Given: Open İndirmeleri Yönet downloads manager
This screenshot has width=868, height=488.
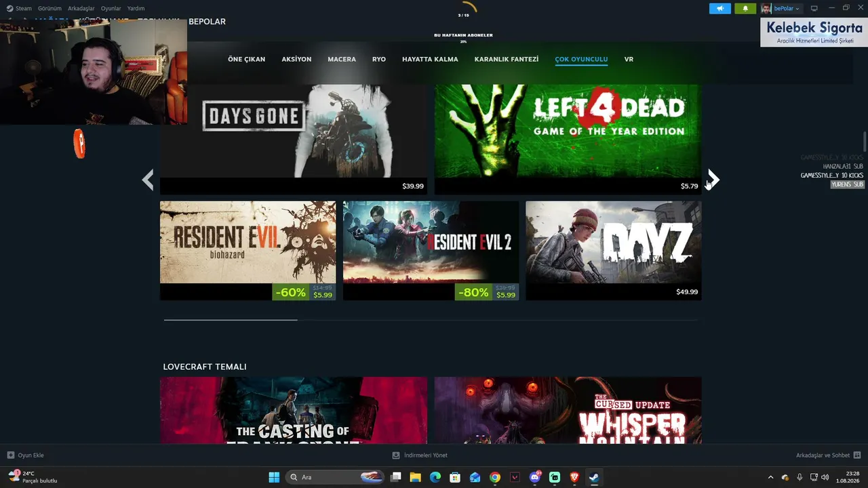Looking at the screenshot, I should (420, 455).
